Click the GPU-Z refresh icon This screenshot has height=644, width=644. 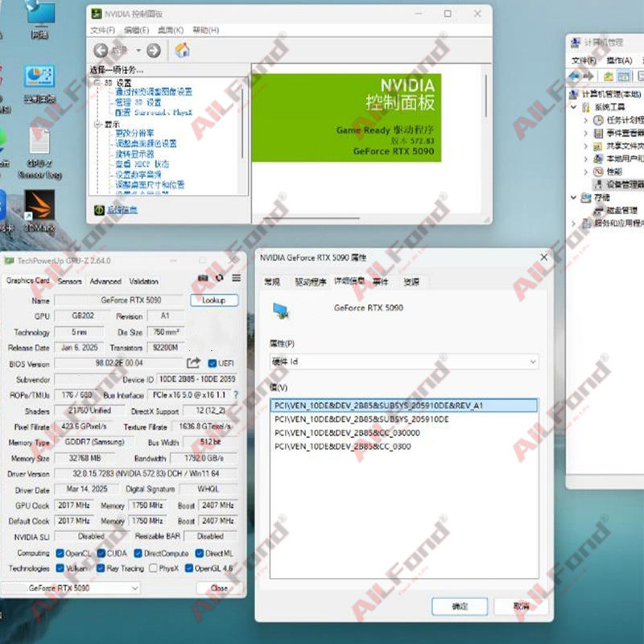[x=219, y=278]
